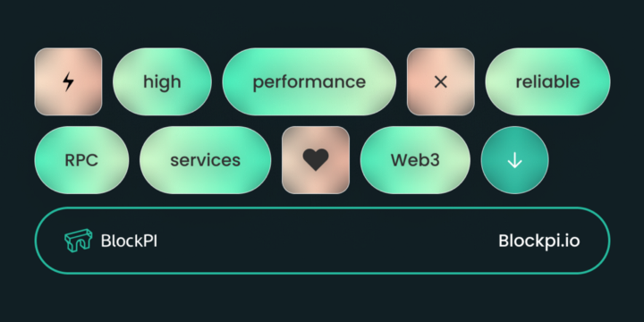Click the BlockPI brand name text
The height and width of the screenshot is (322, 644).
point(129,241)
